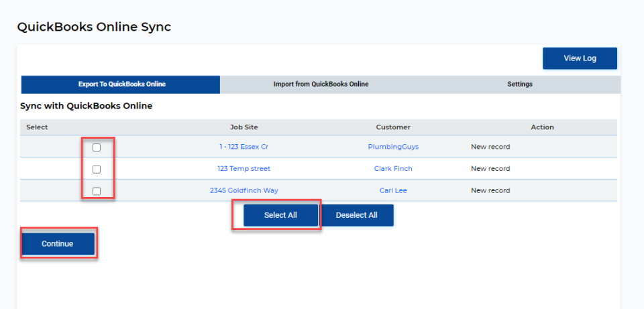Click the Customer column header
The height and width of the screenshot is (309, 644).
(x=393, y=127)
